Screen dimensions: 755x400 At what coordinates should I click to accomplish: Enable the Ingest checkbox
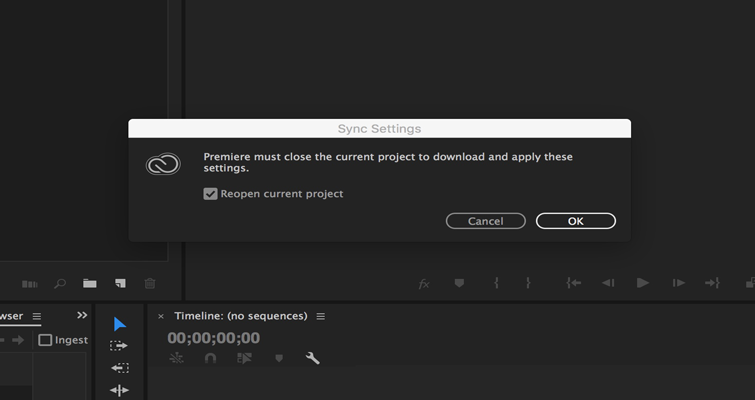(x=45, y=340)
